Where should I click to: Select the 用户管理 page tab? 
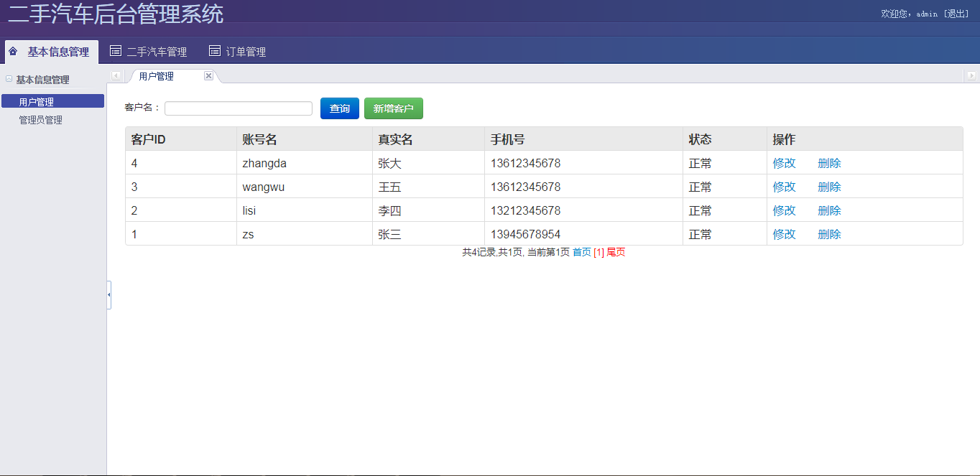click(157, 76)
